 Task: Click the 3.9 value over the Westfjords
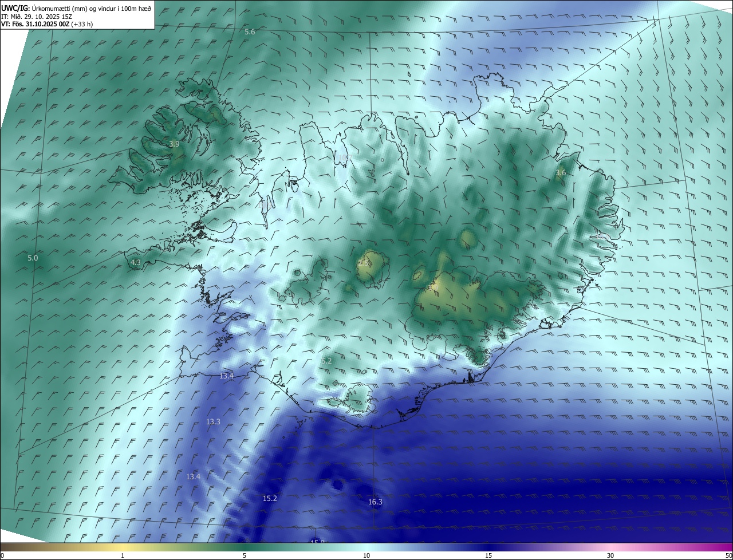click(x=174, y=144)
